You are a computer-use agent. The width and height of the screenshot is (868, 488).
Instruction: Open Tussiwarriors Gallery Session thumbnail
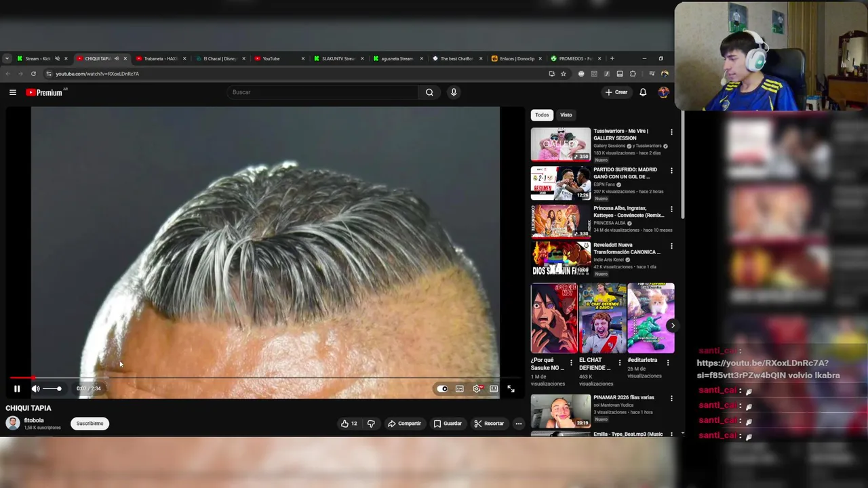pyautogui.click(x=561, y=144)
